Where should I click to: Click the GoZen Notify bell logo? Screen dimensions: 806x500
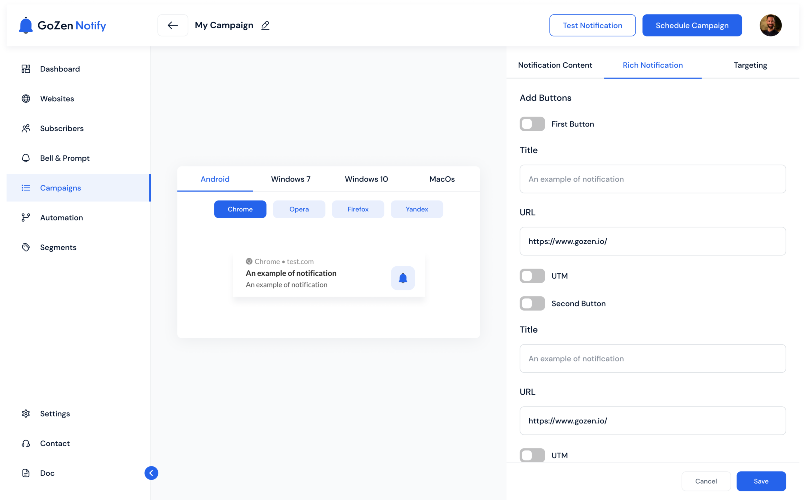26,25
